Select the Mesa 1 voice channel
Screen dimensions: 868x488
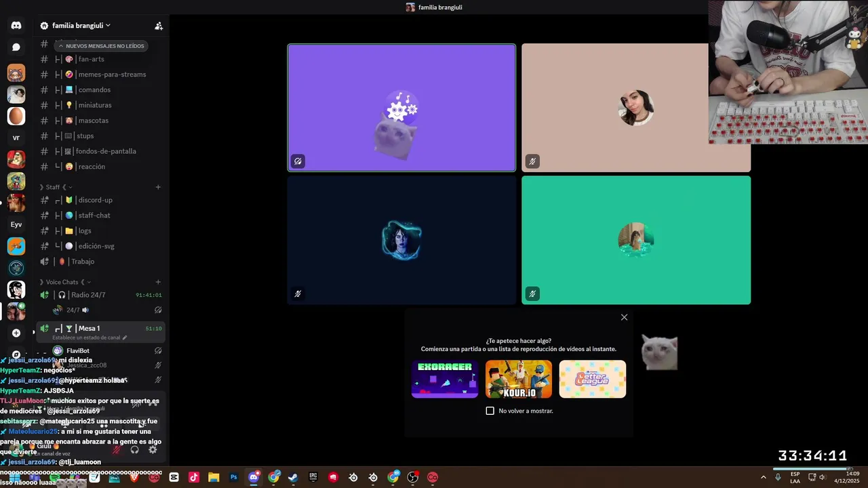coord(100,331)
